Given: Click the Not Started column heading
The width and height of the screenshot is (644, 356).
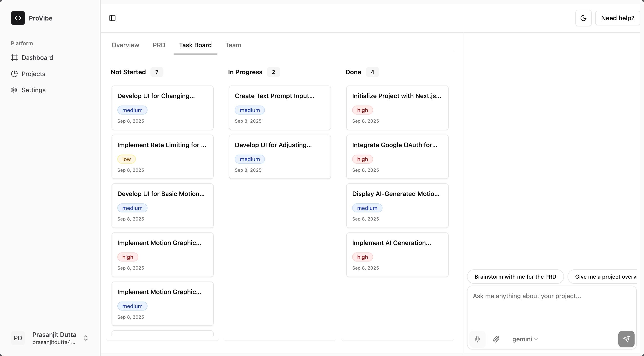Looking at the screenshot, I should (128, 72).
